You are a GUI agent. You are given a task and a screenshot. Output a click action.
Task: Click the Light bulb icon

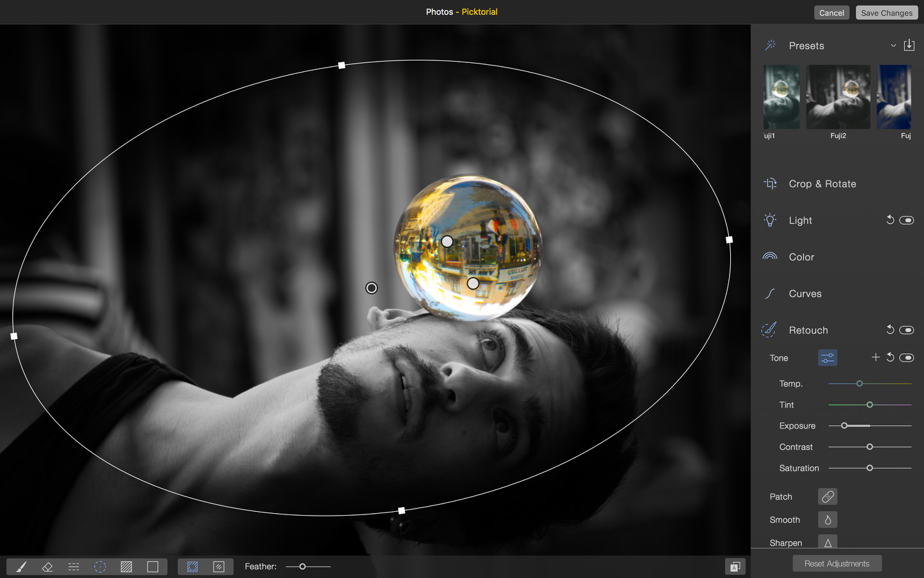coord(770,220)
